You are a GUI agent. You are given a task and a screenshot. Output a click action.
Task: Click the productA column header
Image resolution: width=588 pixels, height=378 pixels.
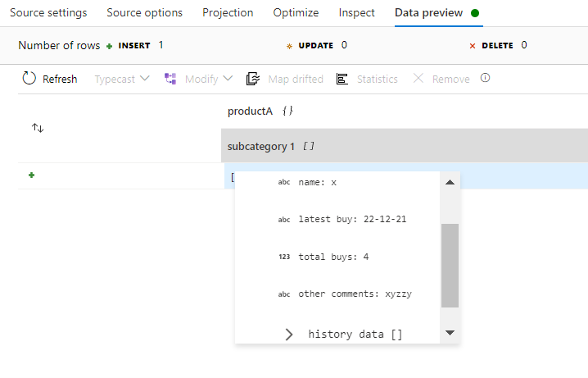[250, 112]
